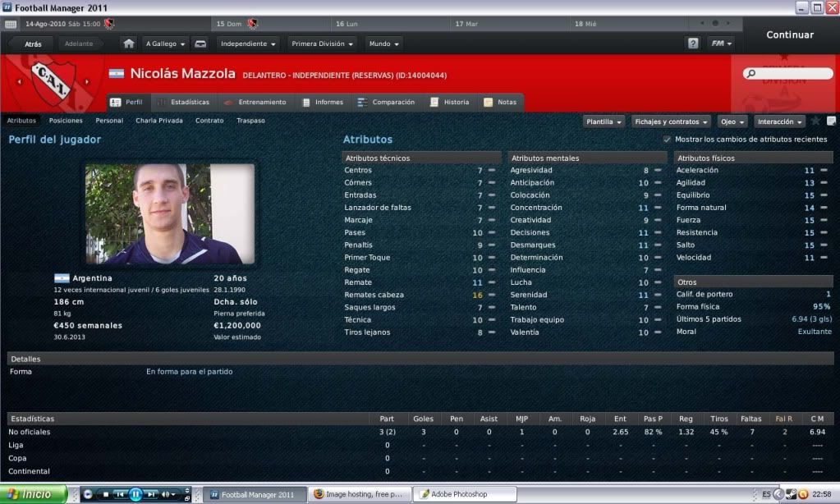Open the Traspaso sub-tab
This screenshot has height=504, width=840.
(x=250, y=121)
